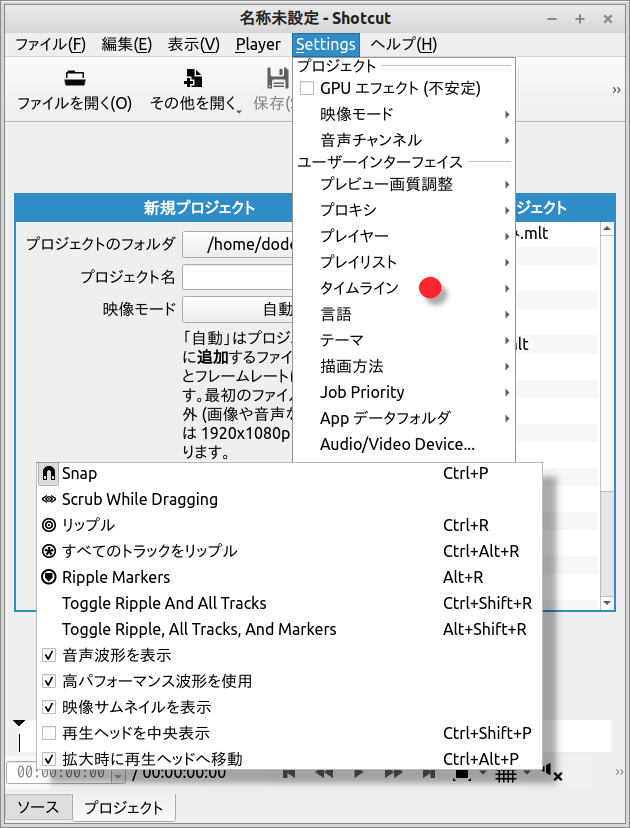Enable Scrub While Dragging
Screen dimensions: 630x828
click(289, 499)
